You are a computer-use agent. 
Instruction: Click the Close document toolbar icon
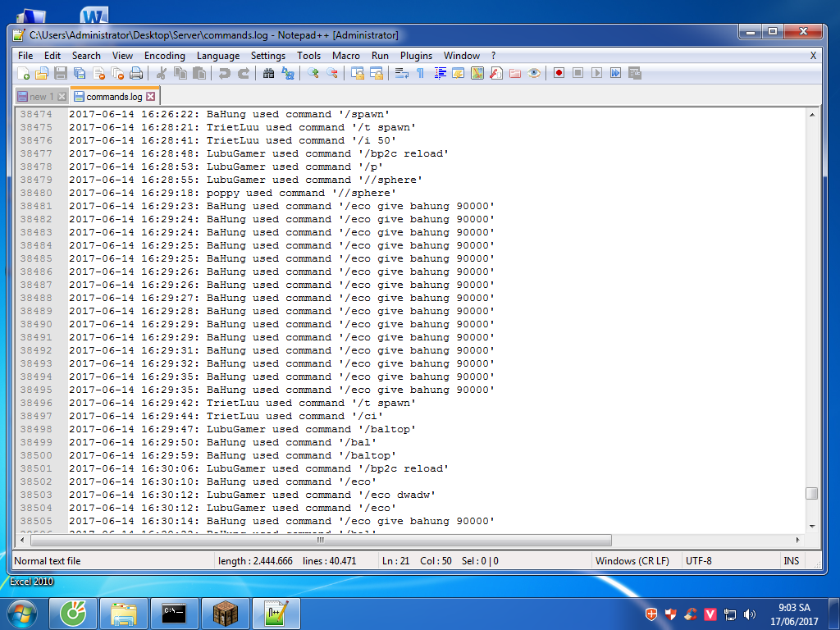[98, 73]
